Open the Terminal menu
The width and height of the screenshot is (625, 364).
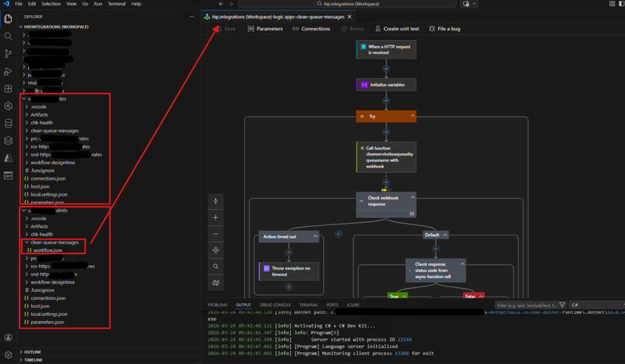(116, 4)
